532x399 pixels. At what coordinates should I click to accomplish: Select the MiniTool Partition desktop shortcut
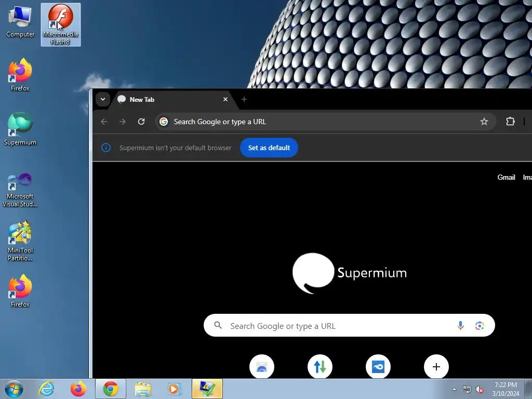(x=20, y=241)
